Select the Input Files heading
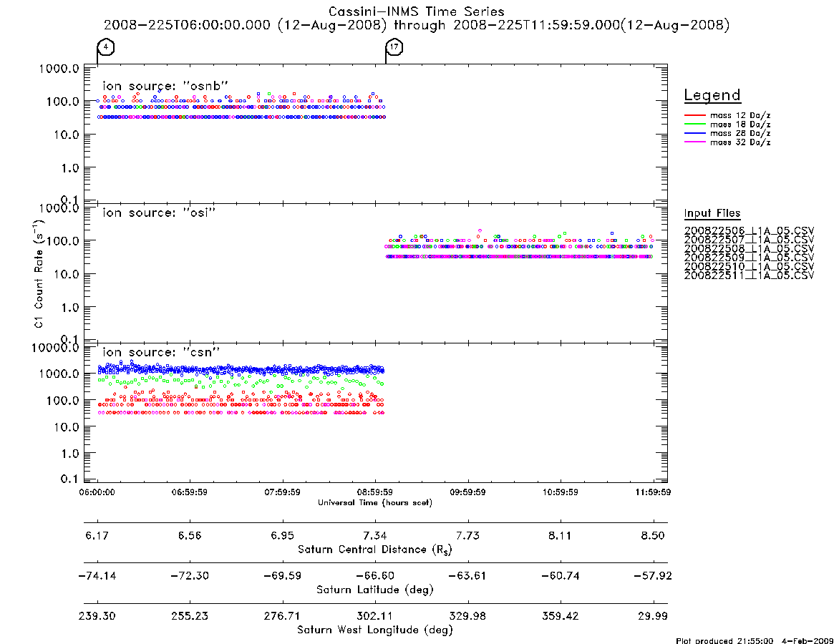The width and height of the screenshot is (834, 644). [x=712, y=213]
